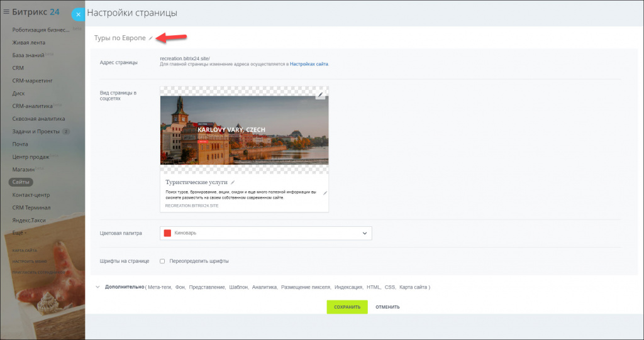Enable Переопределить шрифты checkbox

162,261
